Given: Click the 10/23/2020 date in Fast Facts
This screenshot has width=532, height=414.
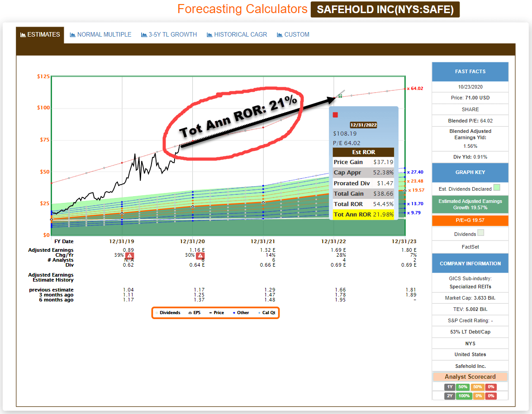Looking at the screenshot, I should click(470, 87).
